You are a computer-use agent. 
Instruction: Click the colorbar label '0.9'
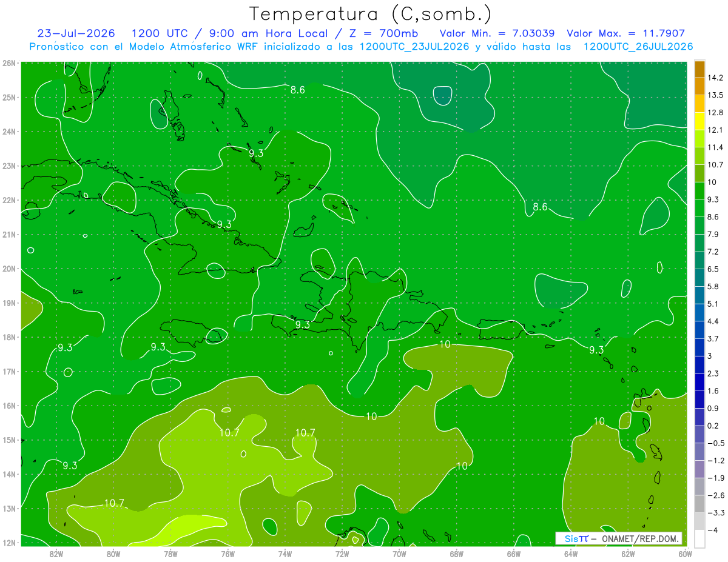714,408
